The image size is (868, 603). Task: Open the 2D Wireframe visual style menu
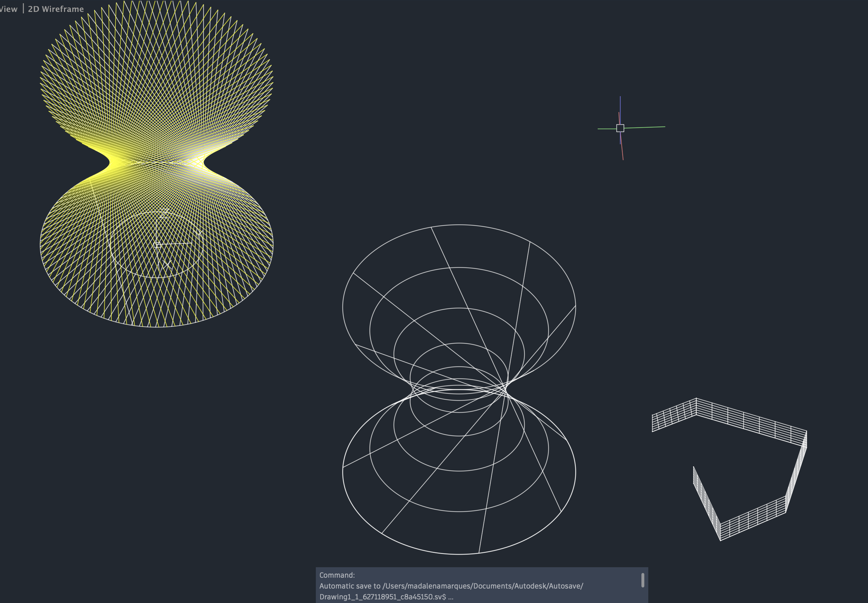click(56, 9)
